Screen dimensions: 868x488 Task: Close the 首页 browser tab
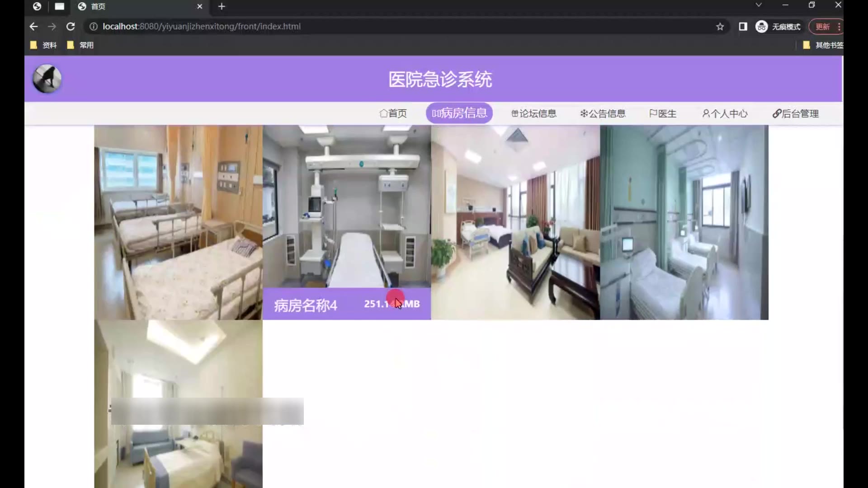click(199, 6)
